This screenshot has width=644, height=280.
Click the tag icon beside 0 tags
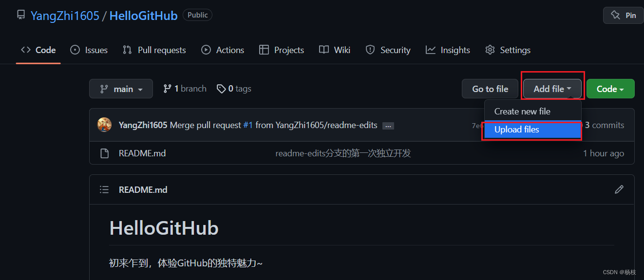(221, 89)
